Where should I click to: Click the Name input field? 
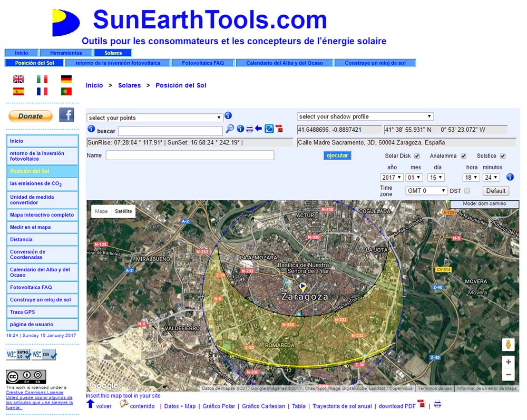(x=190, y=155)
